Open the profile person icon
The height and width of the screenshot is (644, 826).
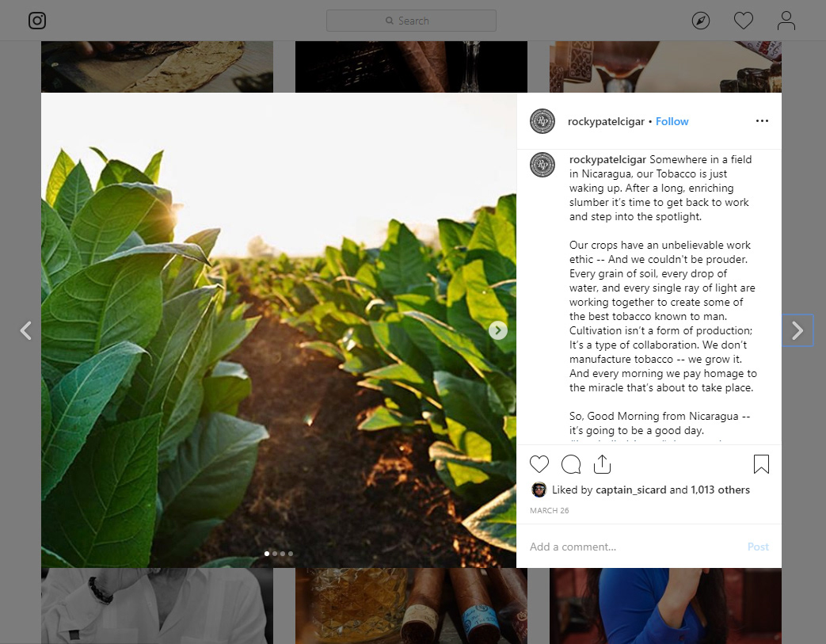(786, 21)
